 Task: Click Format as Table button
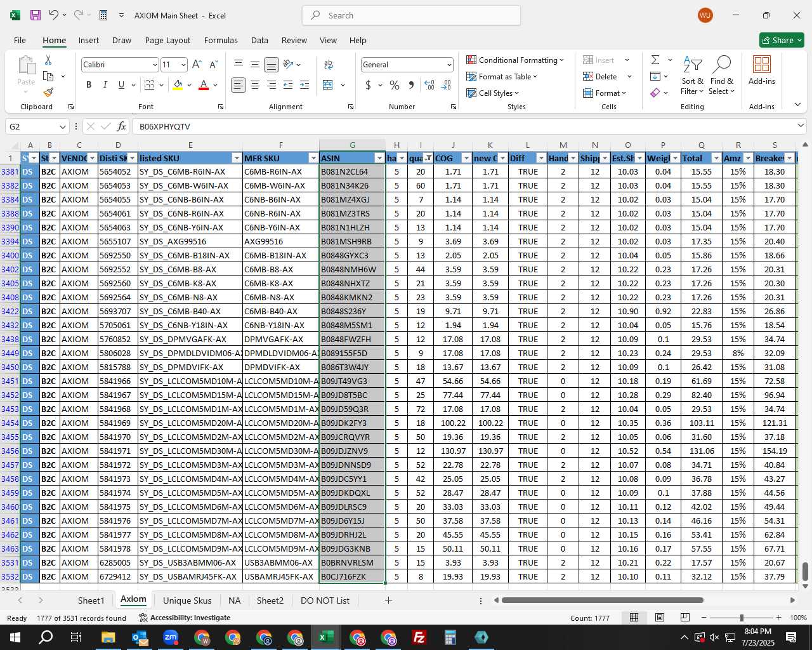502,76
